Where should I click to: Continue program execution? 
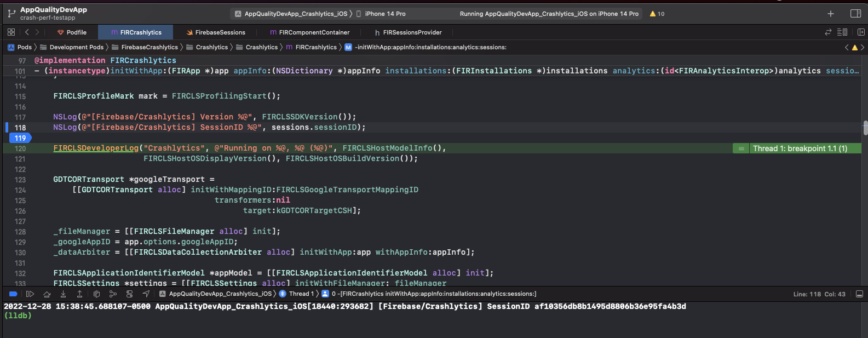pos(30,294)
